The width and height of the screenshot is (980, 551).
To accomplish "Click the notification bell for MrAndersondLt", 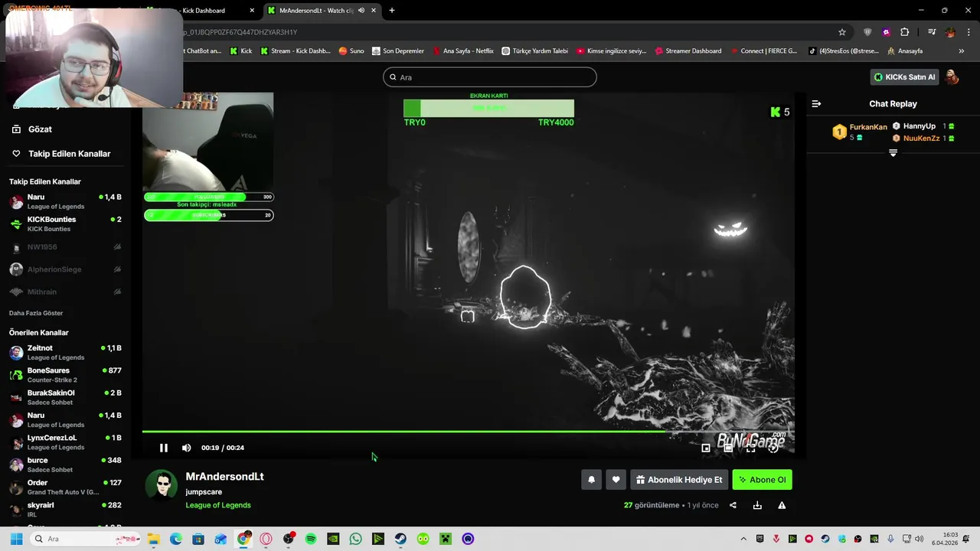I will pyautogui.click(x=591, y=480).
